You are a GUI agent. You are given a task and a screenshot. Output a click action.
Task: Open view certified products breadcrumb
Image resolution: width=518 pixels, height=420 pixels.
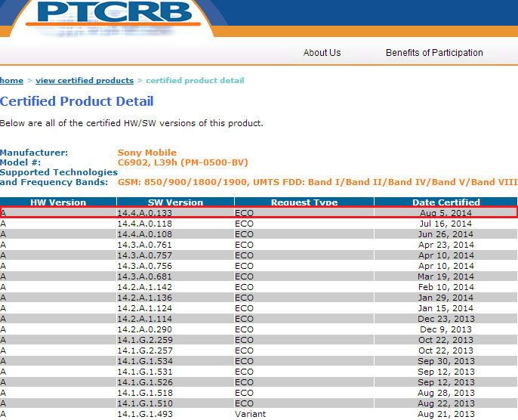(x=85, y=81)
